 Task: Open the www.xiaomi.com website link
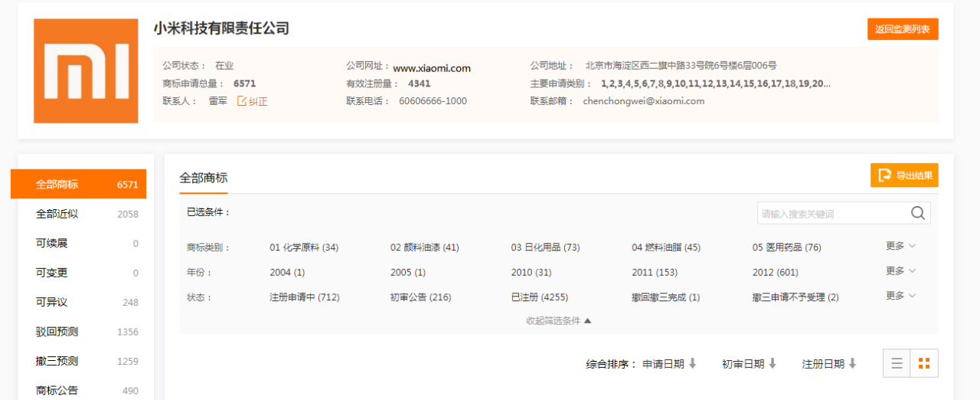pyautogui.click(x=432, y=68)
